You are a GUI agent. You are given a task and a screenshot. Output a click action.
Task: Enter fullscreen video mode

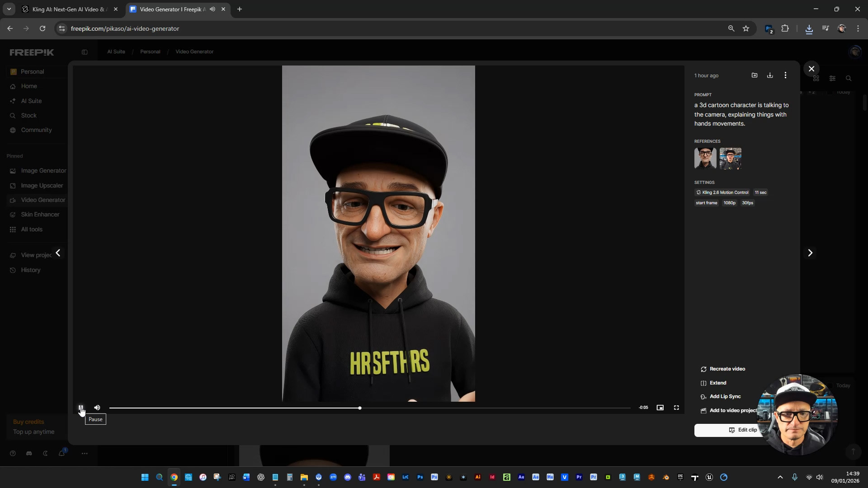[x=676, y=408]
